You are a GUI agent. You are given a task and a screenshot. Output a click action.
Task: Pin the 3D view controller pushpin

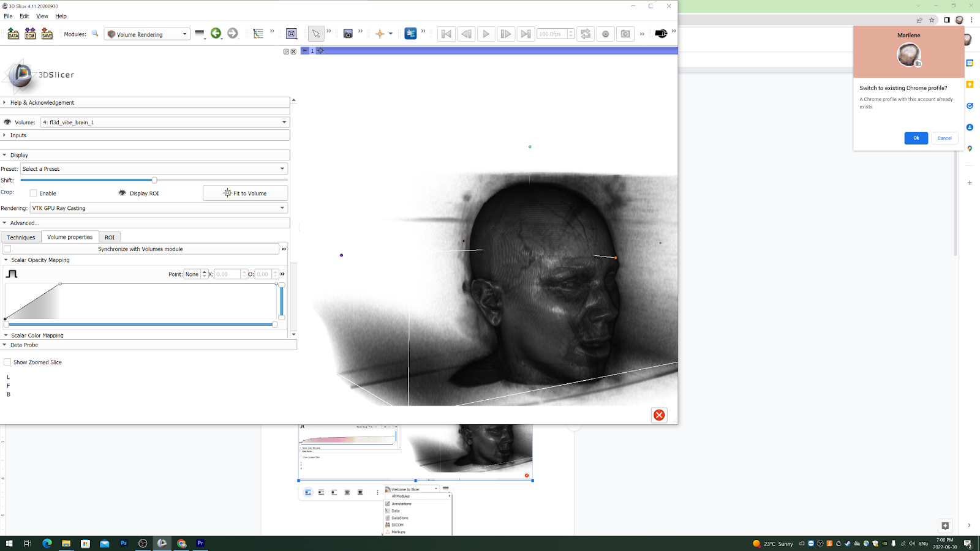click(x=305, y=51)
